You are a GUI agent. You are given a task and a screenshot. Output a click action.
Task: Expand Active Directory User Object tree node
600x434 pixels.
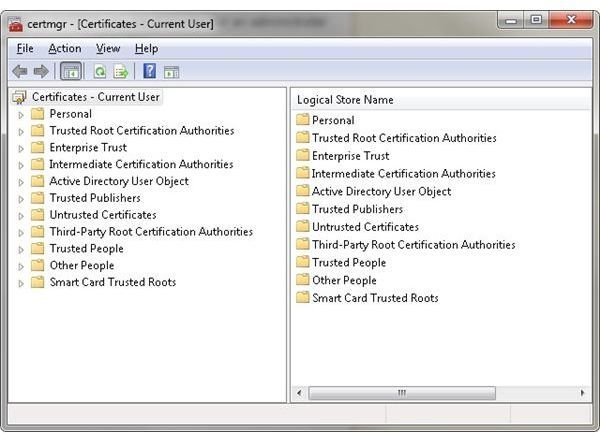(21, 182)
